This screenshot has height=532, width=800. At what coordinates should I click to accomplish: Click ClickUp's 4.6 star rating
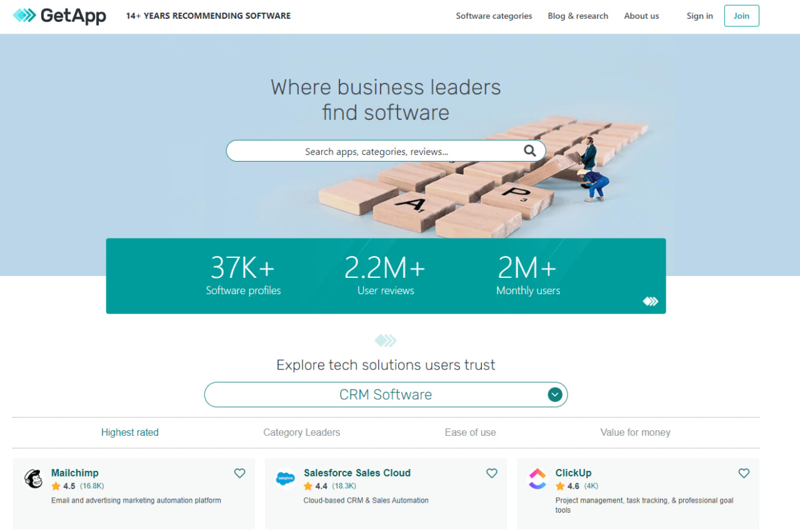[567, 486]
